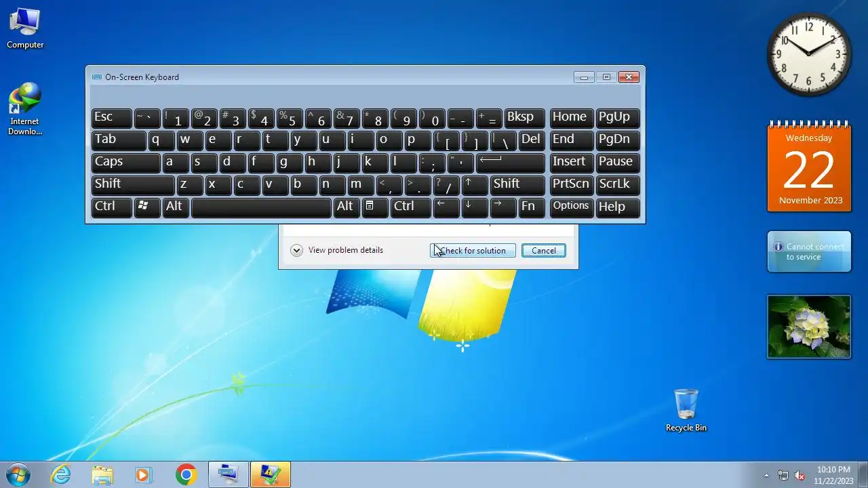Toggle the left Alt key
The width and height of the screenshot is (868, 488).
176,207
